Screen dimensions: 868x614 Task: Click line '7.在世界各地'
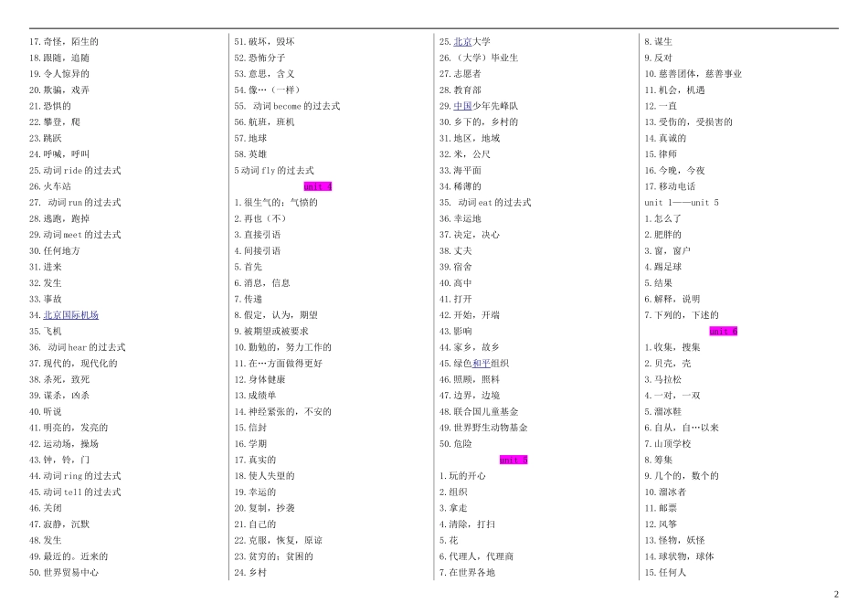pyautogui.click(x=467, y=573)
